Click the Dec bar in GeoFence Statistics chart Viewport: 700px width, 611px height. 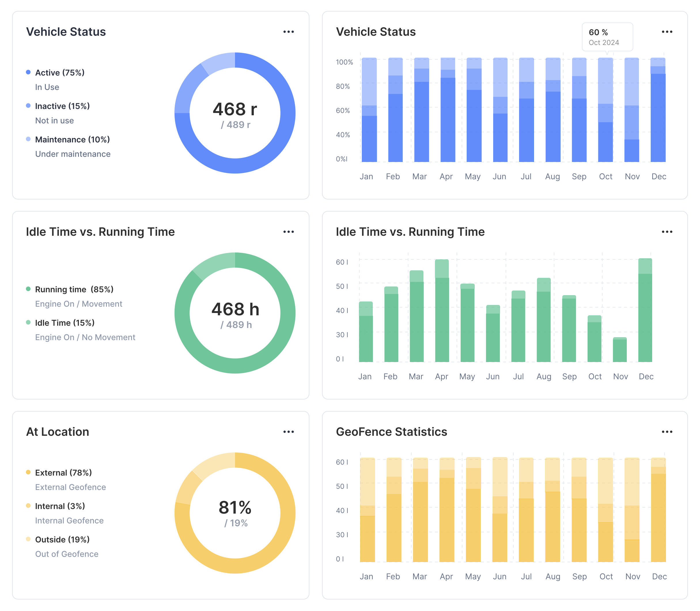tap(658, 510)
